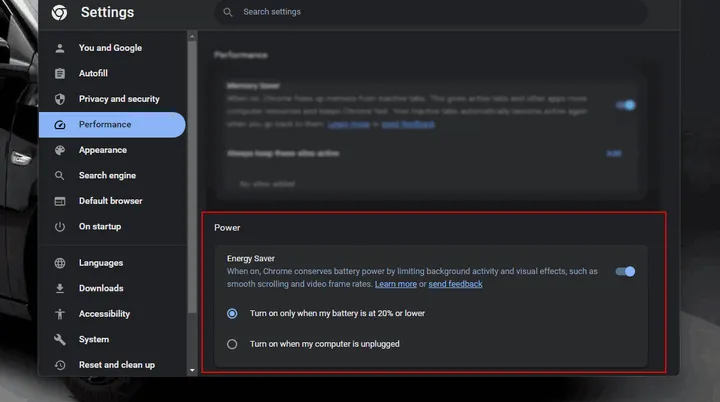Viewport: 720px width, 402px height.
Task: Click the Autofill clipboard icon
Action: point(60,74)
